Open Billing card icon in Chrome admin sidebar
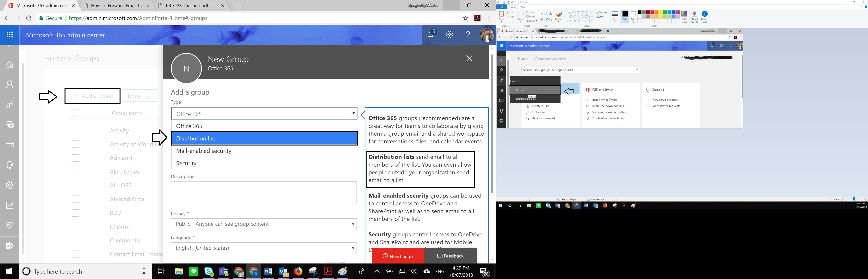The image size is (868, 279). [10, 145]
